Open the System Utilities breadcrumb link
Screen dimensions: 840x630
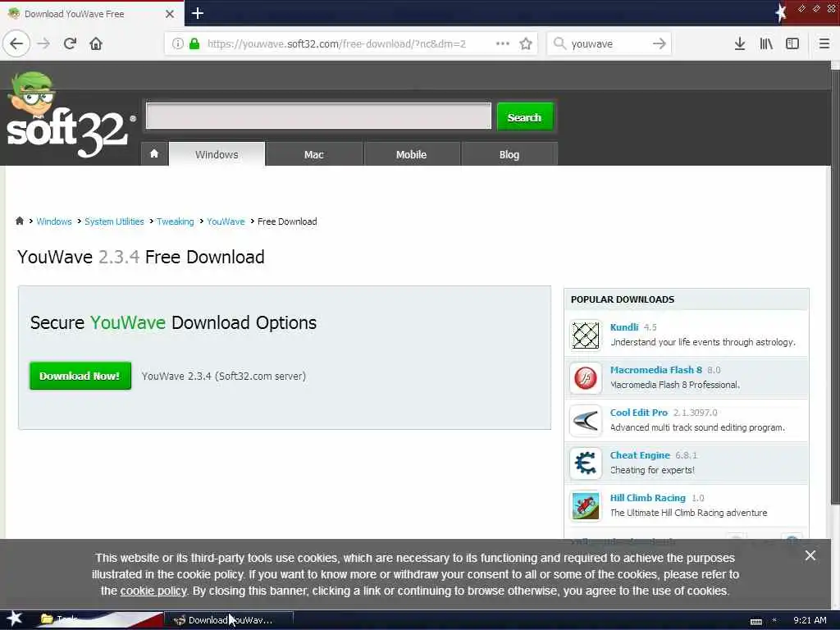(114, 221)
